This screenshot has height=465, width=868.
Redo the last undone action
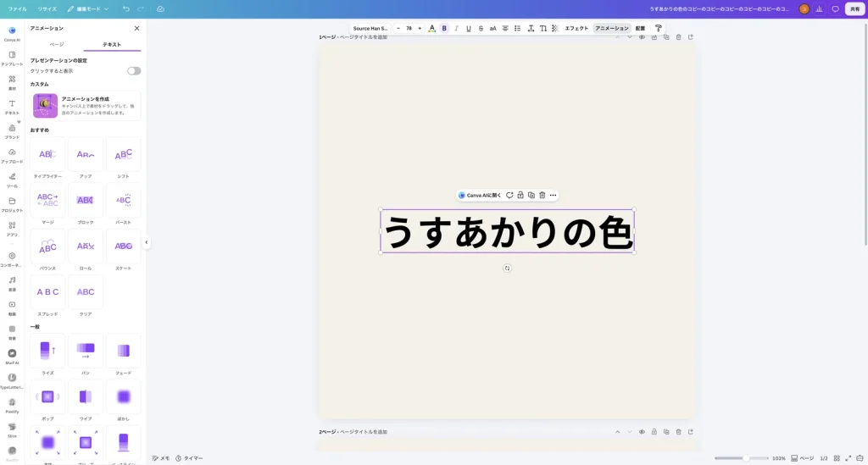click(x=141, y=8)
